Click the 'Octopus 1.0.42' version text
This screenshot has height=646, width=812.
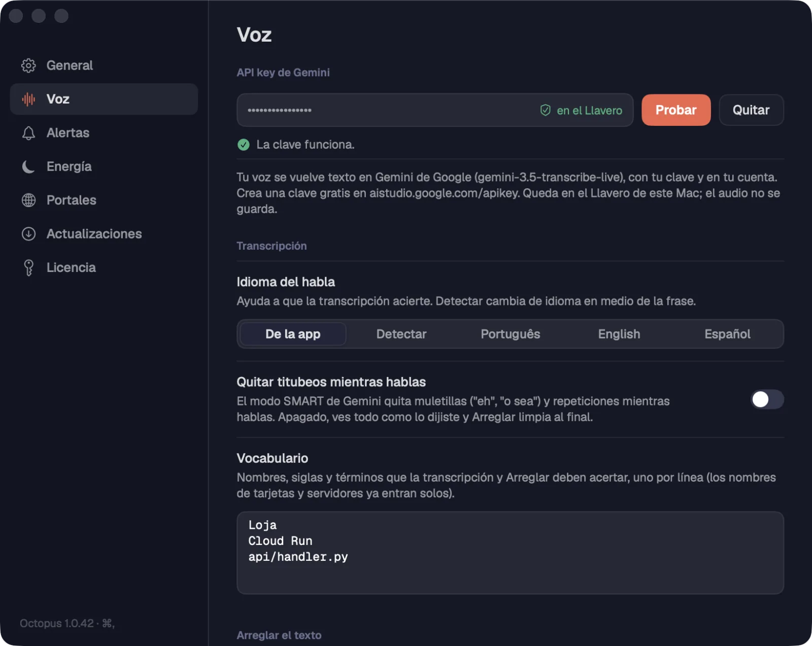pyautogui.click(x=57, y=623)
